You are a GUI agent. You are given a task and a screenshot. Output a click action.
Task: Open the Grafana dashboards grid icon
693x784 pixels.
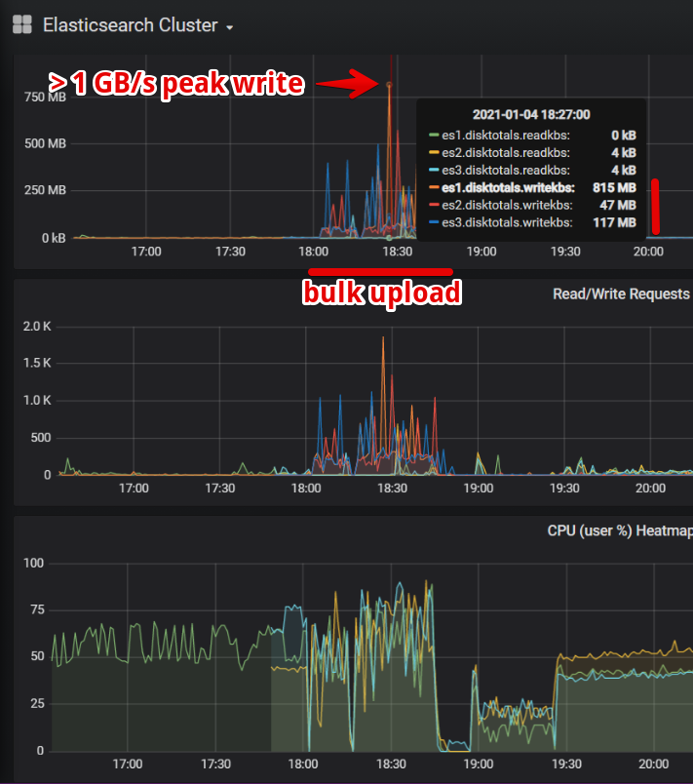pyautogui.click(x=22, y=24)
